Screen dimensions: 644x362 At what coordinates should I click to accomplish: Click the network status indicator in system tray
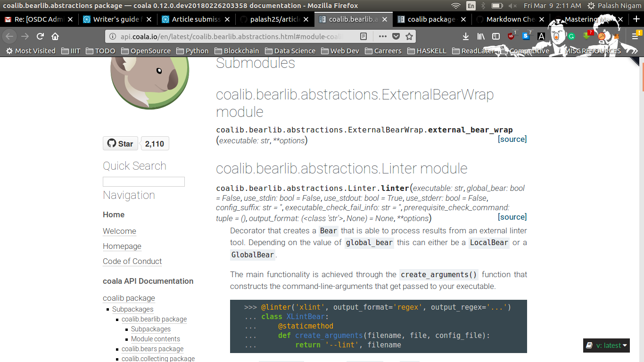(455, 7)
